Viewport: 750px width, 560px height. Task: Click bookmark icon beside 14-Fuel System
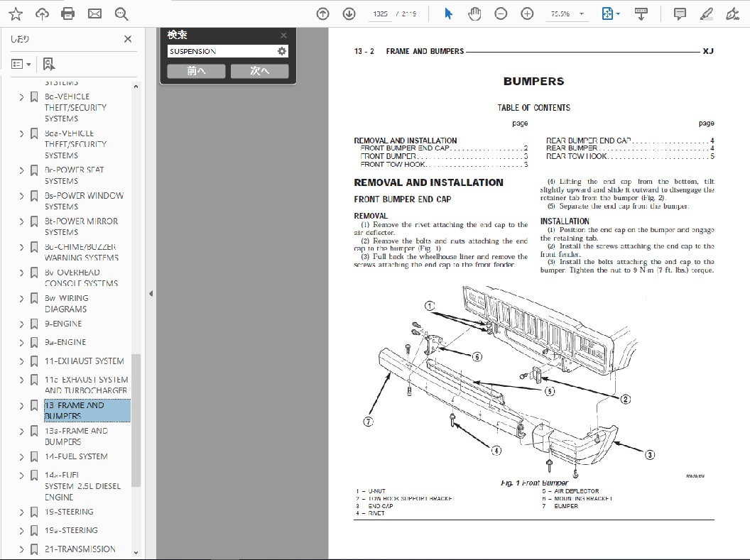point(34,457)
